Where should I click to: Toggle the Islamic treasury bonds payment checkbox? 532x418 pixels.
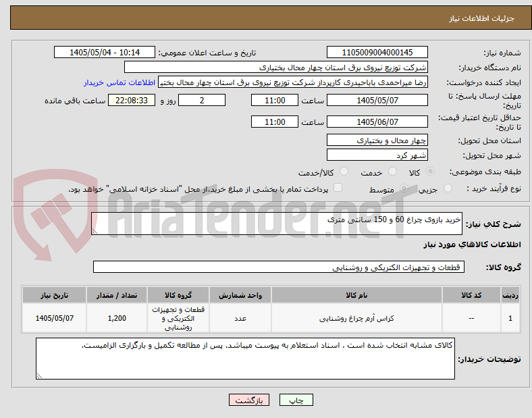click(338, 188)
